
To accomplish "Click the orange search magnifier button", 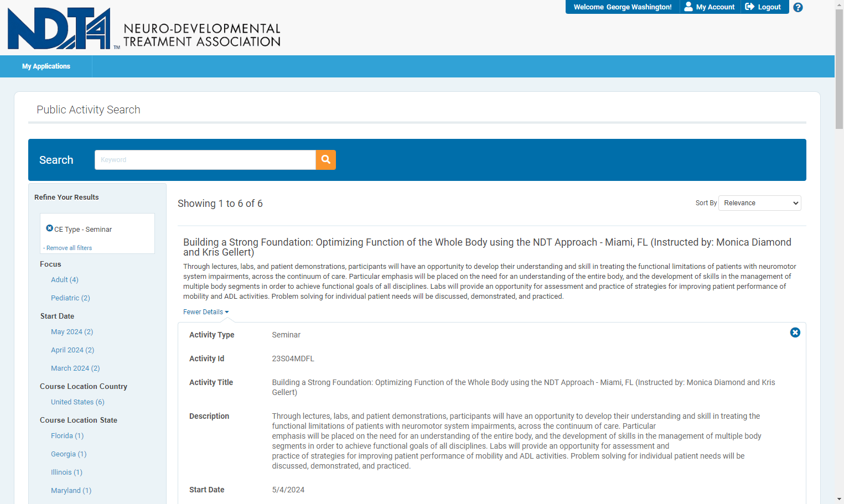I will click(x=325, y=160).
